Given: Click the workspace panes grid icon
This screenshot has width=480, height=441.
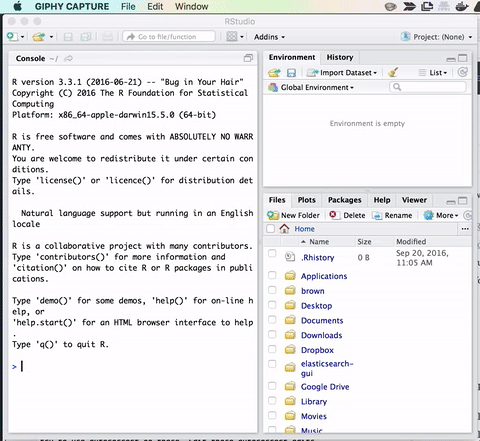Looking at the screenshot, I should (x=232, y=37).
